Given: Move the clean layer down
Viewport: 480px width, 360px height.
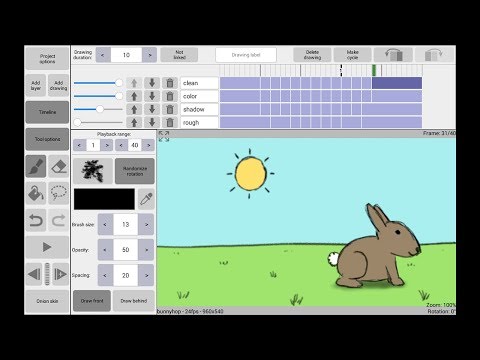Looking at the screenshot, I should [152, 83].
